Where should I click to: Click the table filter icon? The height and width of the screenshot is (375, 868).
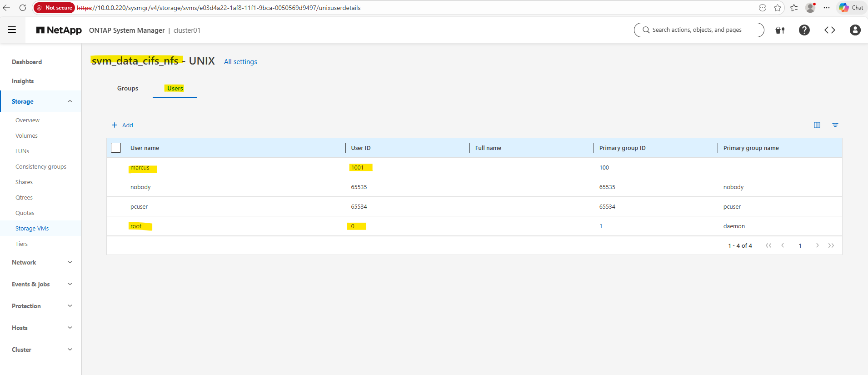point(835,125)
